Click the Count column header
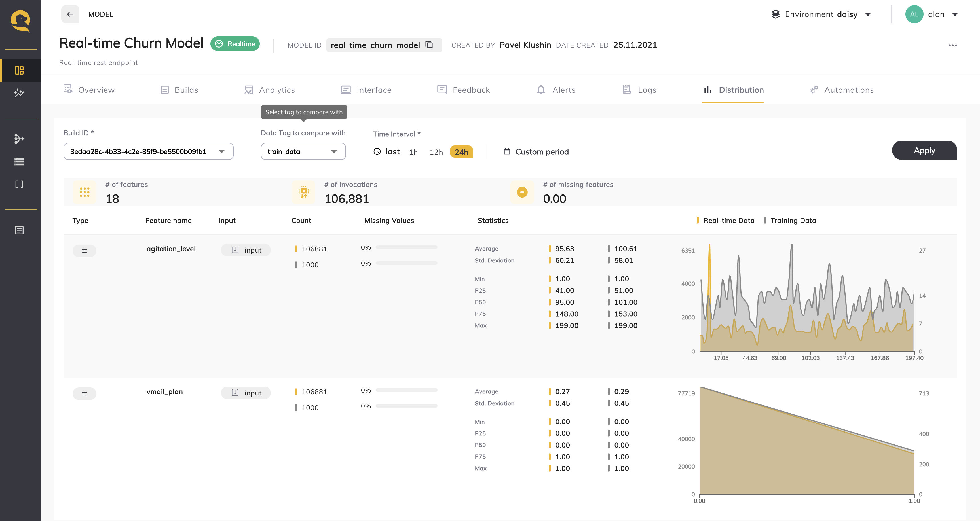The image size is (980, 521). tap(301, 221)
